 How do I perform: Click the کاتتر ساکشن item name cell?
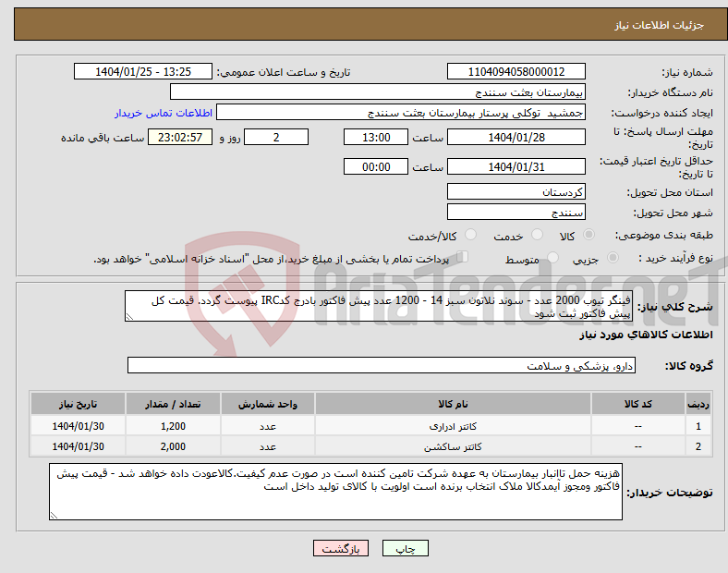[453, 446]
